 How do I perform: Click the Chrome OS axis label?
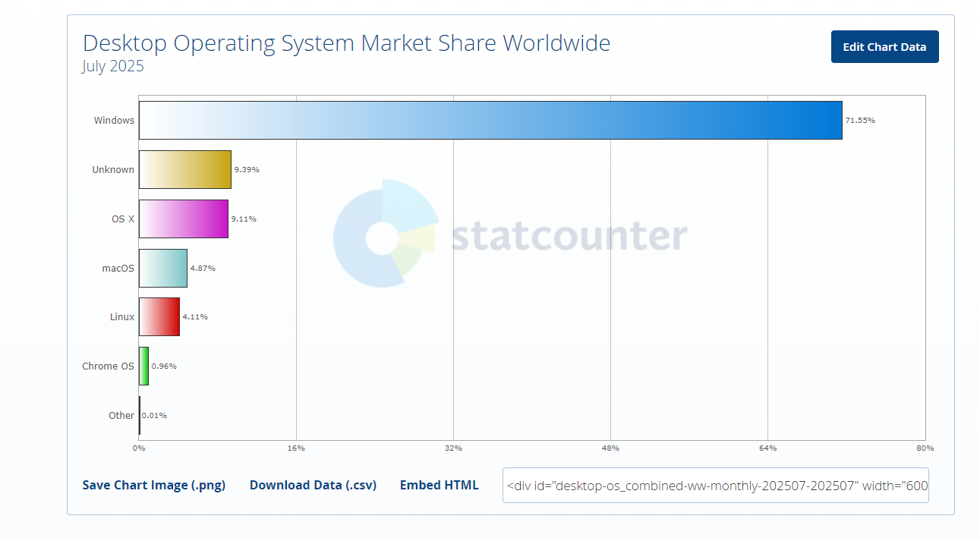pos(109,366)
